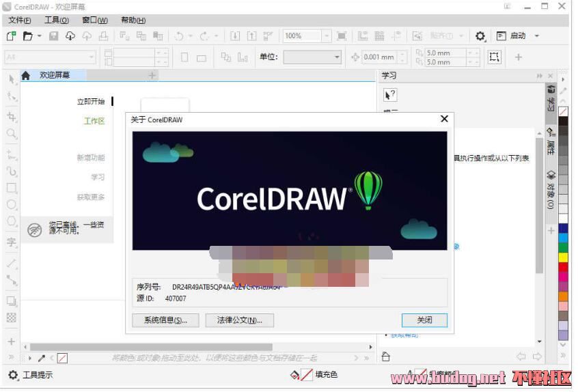Viewport: 578px width, 392px height.
Task: Pick the red swatch in palette
Action: coord(563,267)
